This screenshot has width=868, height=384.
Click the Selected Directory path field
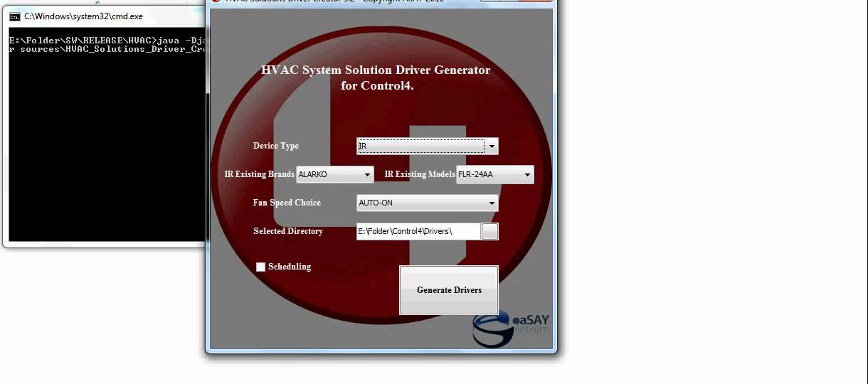pyautogui.click(x=418, y=231)
